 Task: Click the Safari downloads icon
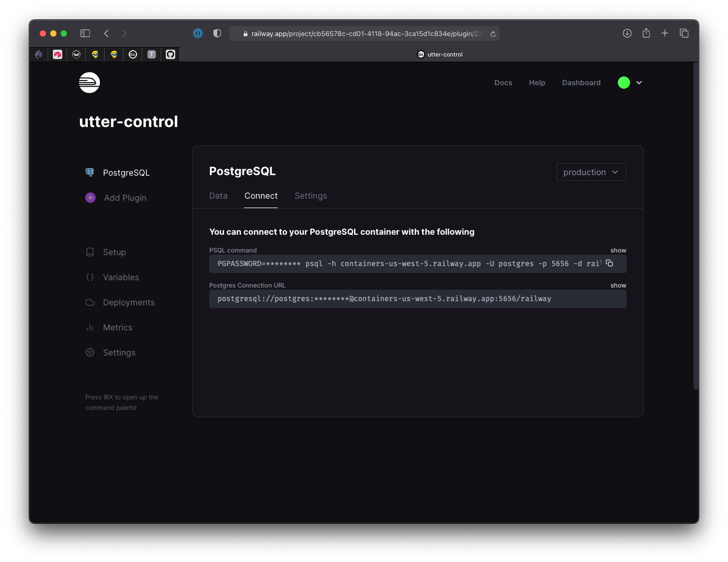(627, 33)
